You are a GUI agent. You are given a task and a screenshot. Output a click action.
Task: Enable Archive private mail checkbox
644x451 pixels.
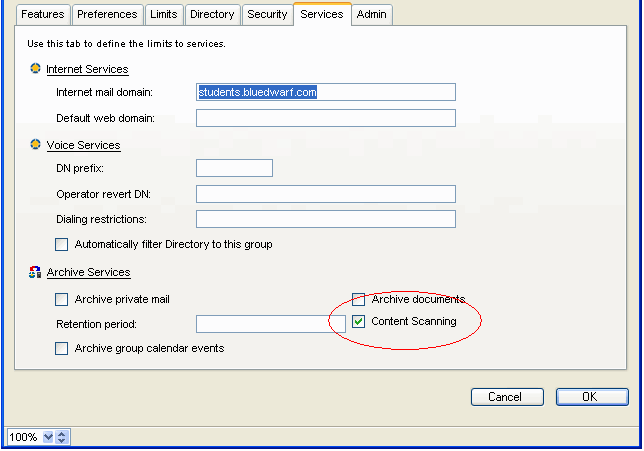click(x=62, y=299)
